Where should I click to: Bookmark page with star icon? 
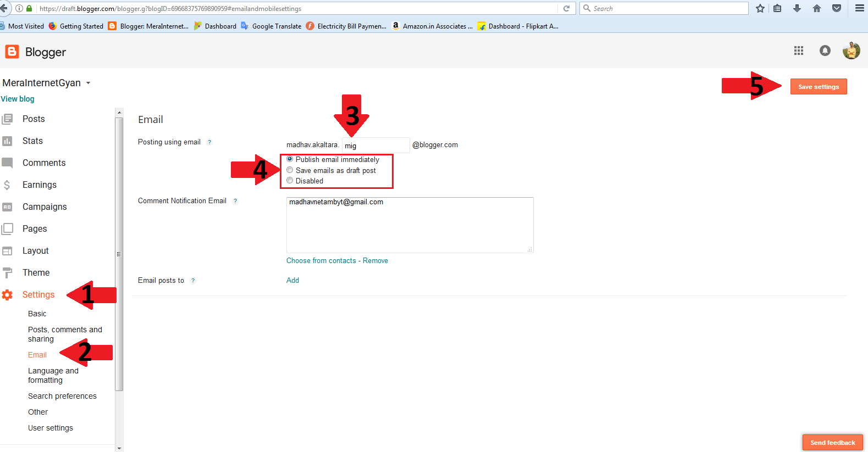[760, 8]
